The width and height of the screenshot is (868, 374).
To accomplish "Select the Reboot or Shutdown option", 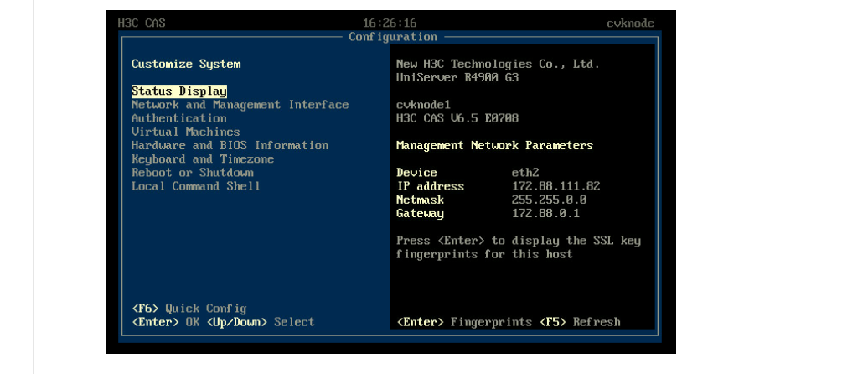I will coord(192,172).
